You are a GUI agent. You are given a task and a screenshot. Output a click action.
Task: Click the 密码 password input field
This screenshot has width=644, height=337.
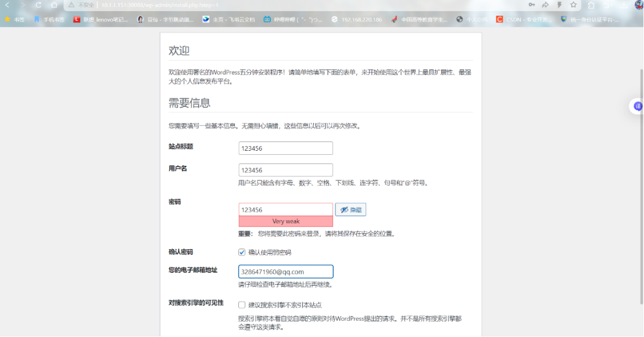tap(285, 210)
